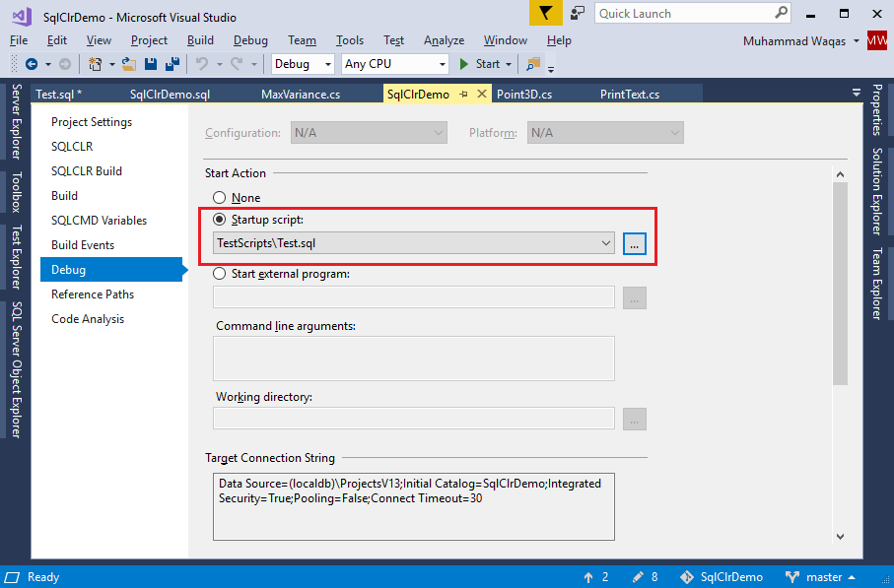Open the Solution Explorer side panel
The width and height of the screenshot is (894, 588).
click(877, 191)
